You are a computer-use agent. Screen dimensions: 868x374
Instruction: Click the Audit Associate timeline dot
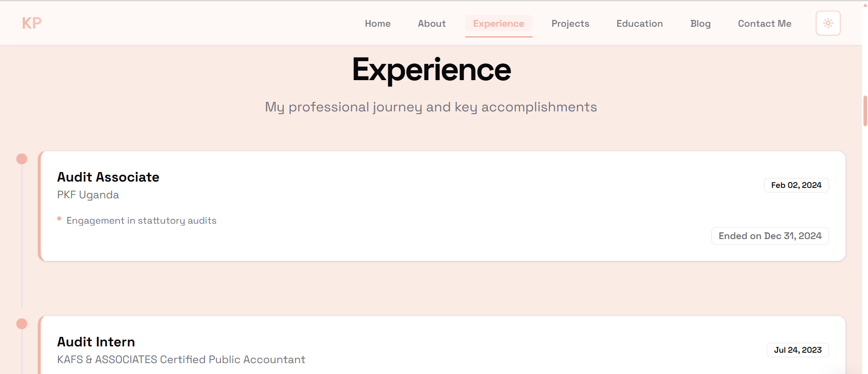pos(22,159)
